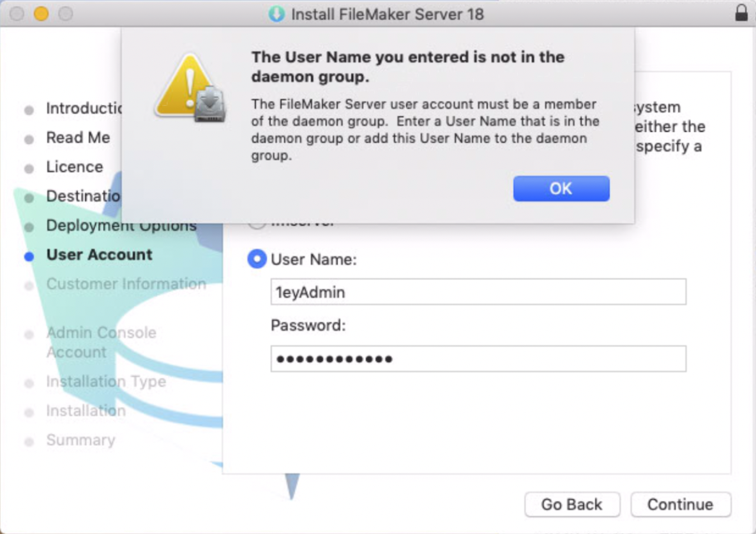Go to Deployment Options step

pos(121,226)
